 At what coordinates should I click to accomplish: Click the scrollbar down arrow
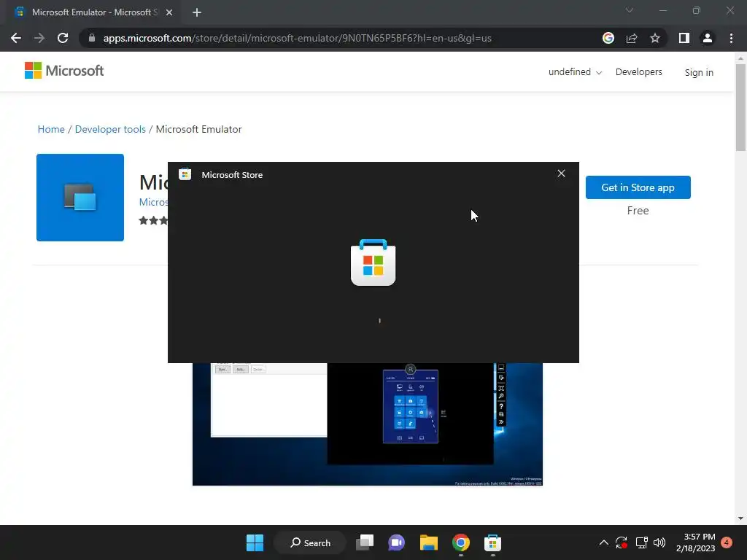[740, 518]
